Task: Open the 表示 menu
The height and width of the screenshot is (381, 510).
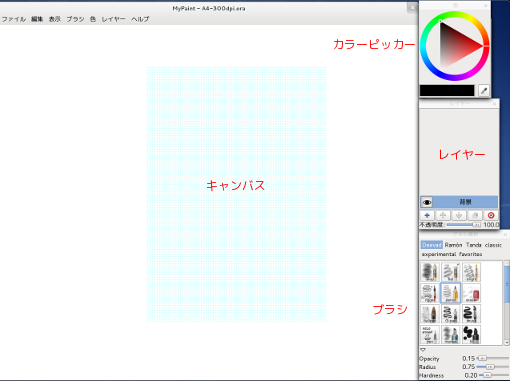Action: pyautogui.click(x=55, y=19)
